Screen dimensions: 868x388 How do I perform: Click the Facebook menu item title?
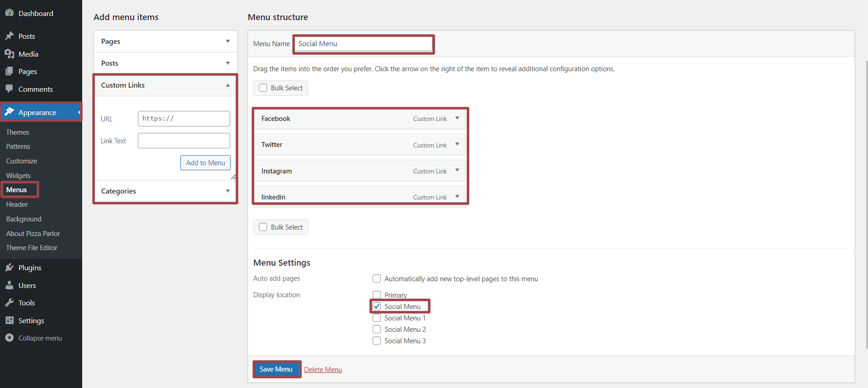click(x=275, y=119)
